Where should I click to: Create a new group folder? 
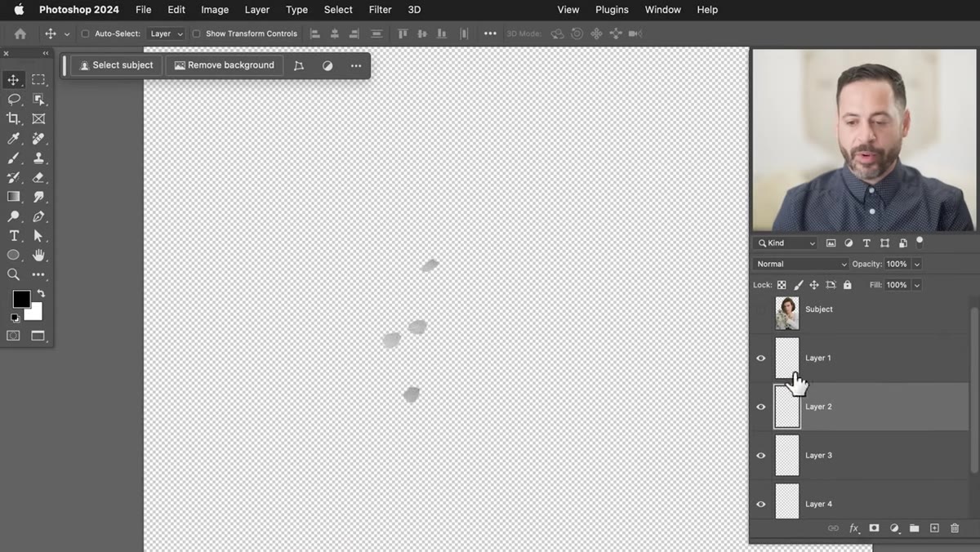click(914, 528)
